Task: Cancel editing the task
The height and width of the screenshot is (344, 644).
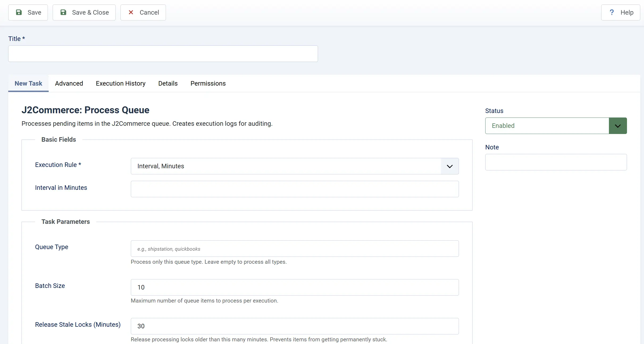Action: (x=143, y=12)
